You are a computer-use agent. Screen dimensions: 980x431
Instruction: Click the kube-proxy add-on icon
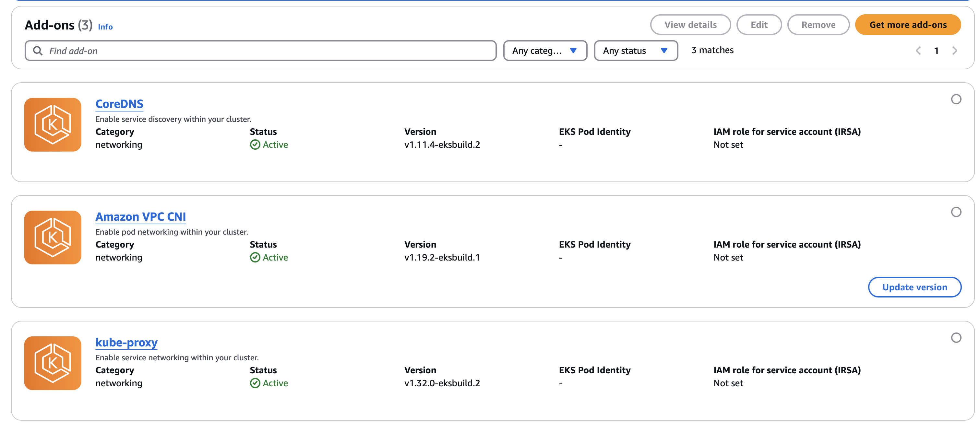53,363
